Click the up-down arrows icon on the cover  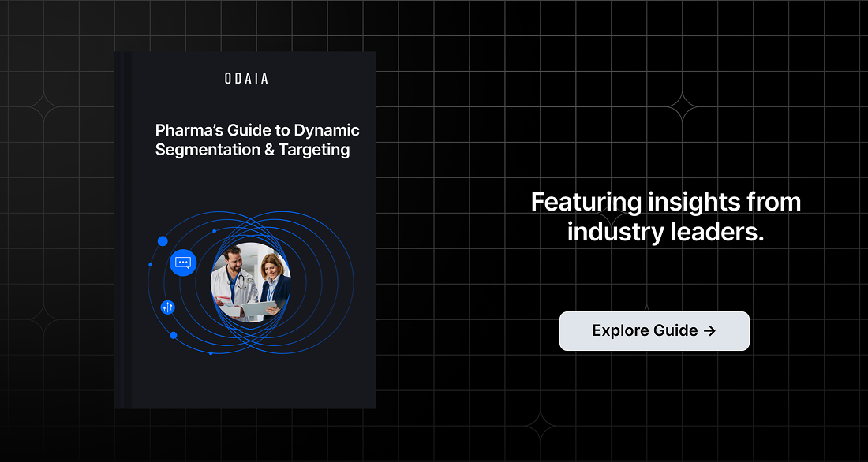168,307
